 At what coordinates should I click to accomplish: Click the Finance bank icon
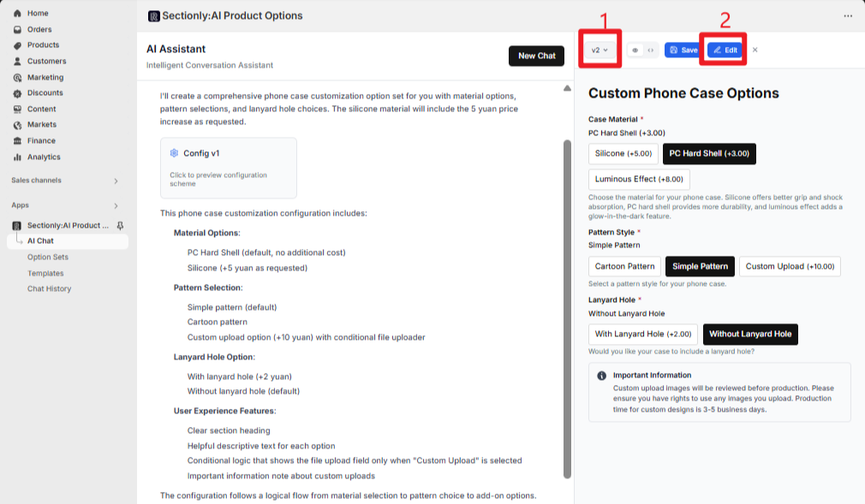coord(18,141)
